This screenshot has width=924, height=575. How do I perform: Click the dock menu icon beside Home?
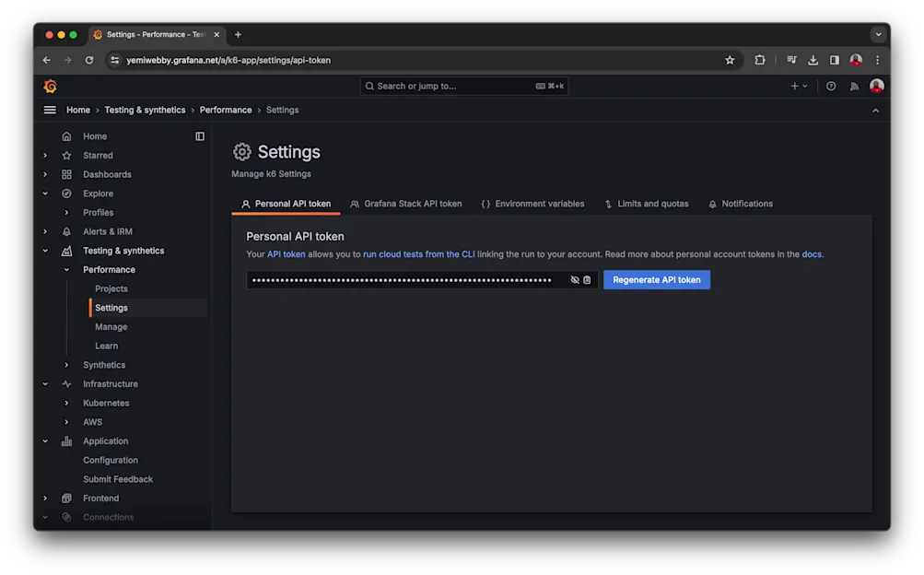[x=200, y=136]
